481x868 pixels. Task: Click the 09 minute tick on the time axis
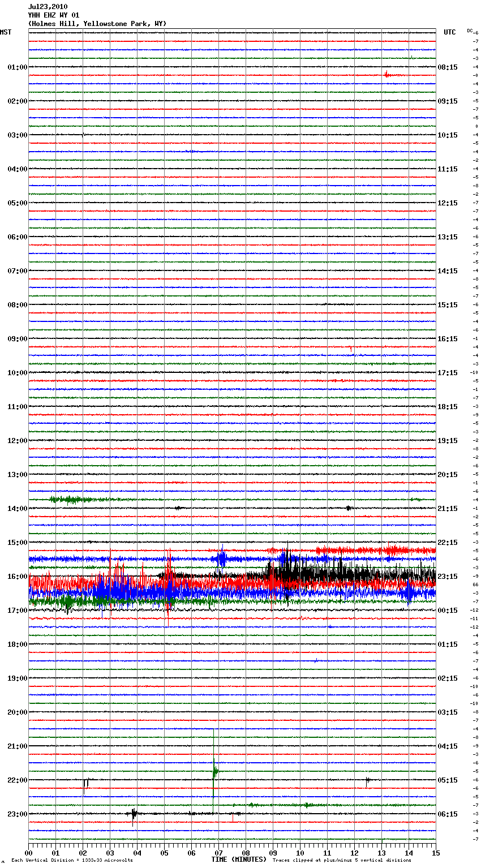click(x=273, y=852)
